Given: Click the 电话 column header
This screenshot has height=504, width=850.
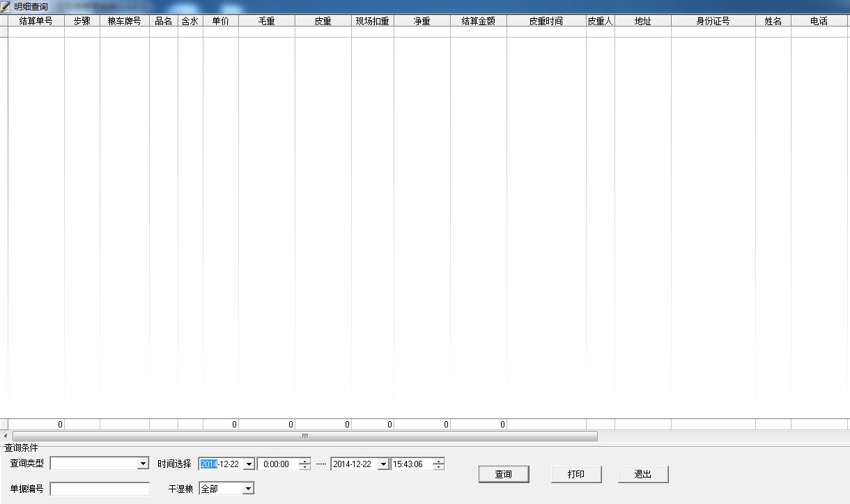Looking at the screenshot, I should coord(819,21).
